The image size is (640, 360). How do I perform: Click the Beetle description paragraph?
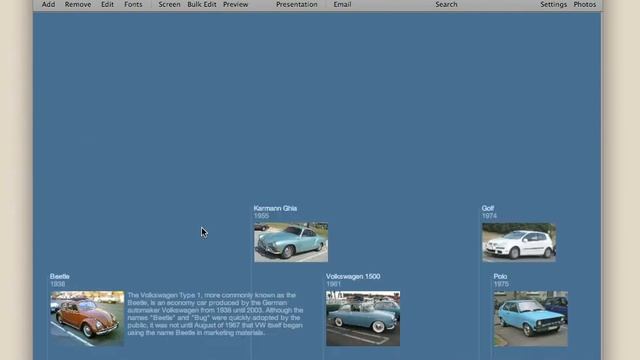215,314
